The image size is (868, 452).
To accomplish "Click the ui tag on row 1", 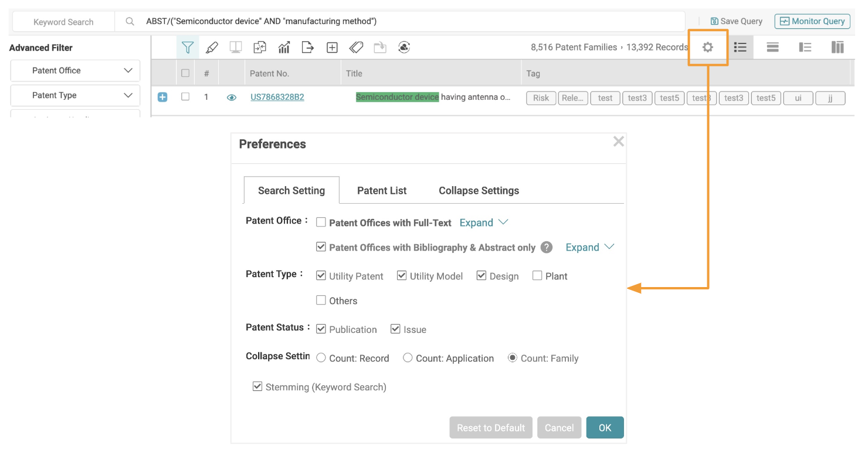I will (x=798, y=98).
